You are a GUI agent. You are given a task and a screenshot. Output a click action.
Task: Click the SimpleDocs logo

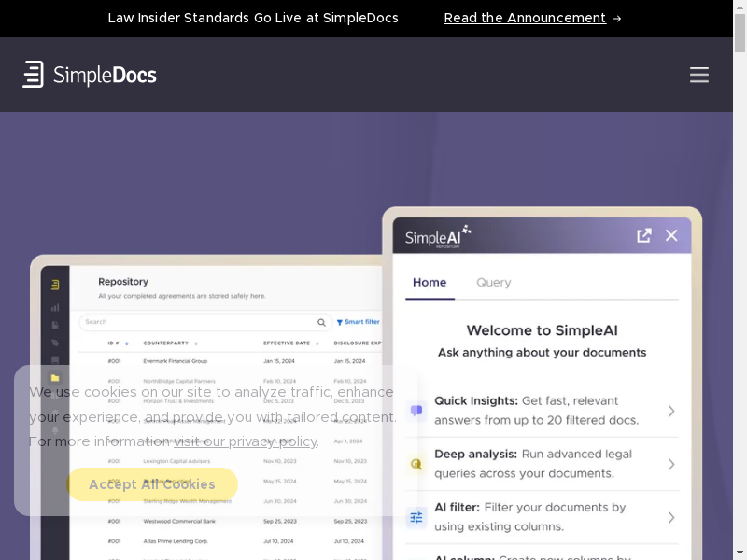[90, 75]
